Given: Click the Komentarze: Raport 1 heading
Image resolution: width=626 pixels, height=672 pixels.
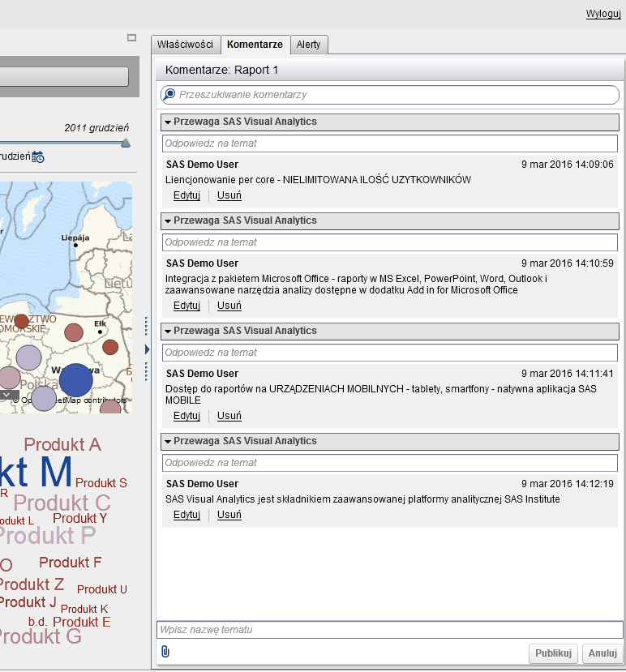Looking at the screenshot, I should coord(221,70).
